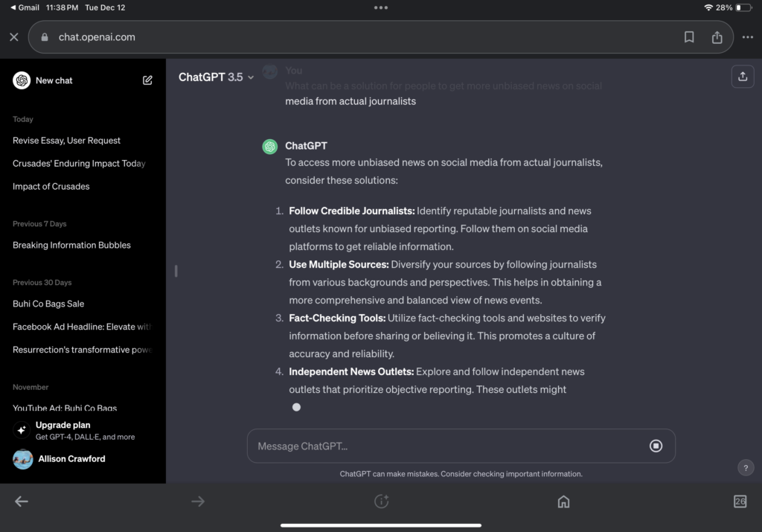The width and height of the screenshot is (762, 532).
Task: Click the ChatGPT name above the response
Action: [306, 146]
